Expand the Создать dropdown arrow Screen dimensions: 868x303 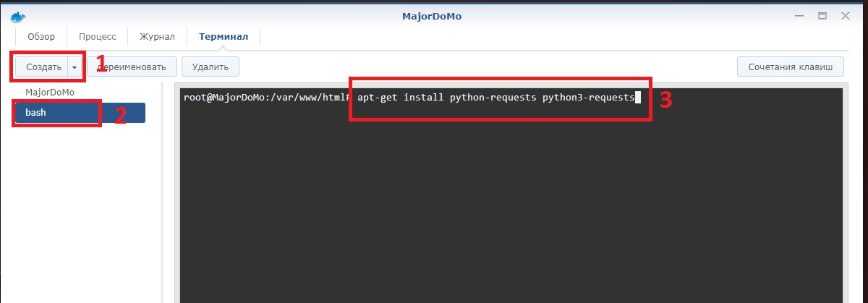pyautogui.click(x=75, y=67)
